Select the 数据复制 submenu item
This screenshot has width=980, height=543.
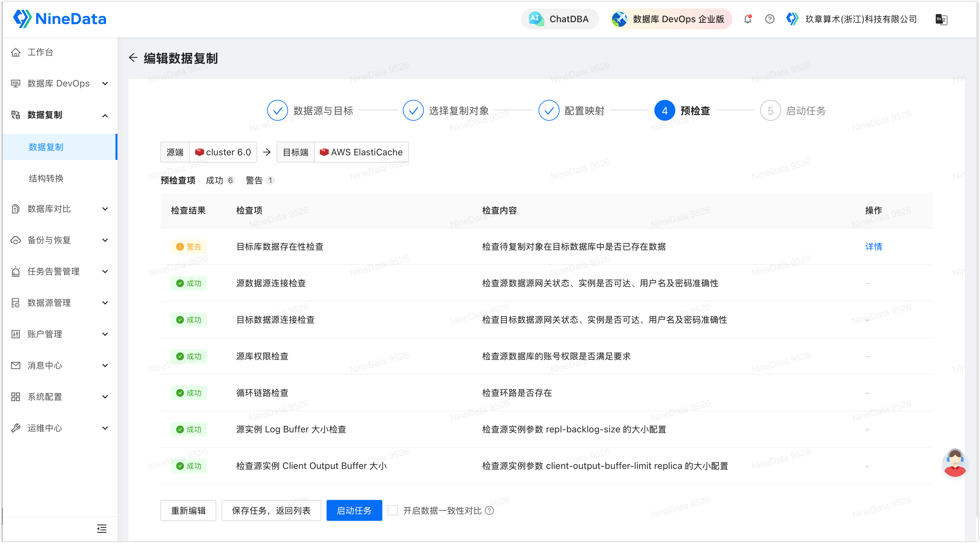[59, 147]
